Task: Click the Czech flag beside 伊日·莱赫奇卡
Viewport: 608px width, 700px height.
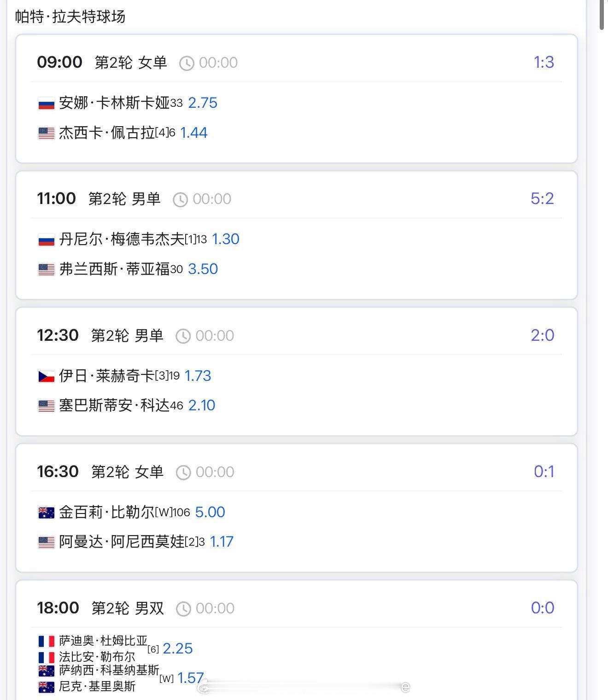Action: [x=46, y=376]
